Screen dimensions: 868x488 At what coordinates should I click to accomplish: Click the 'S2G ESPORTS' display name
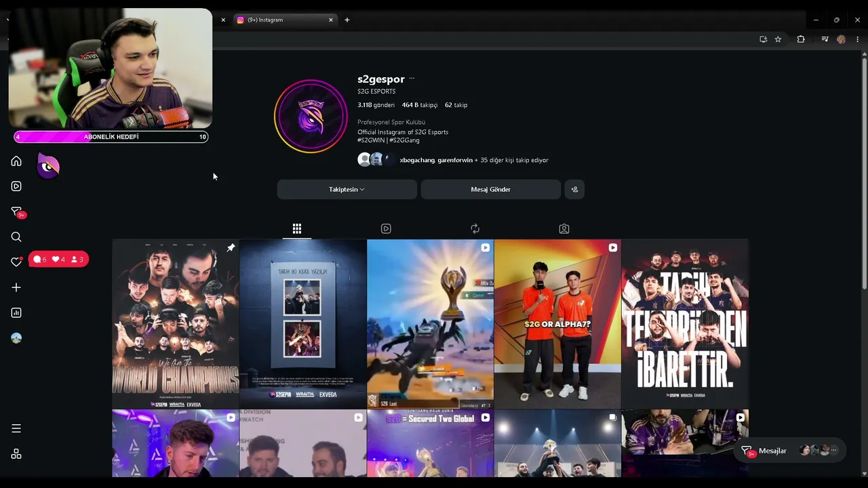tap(376, 91)
